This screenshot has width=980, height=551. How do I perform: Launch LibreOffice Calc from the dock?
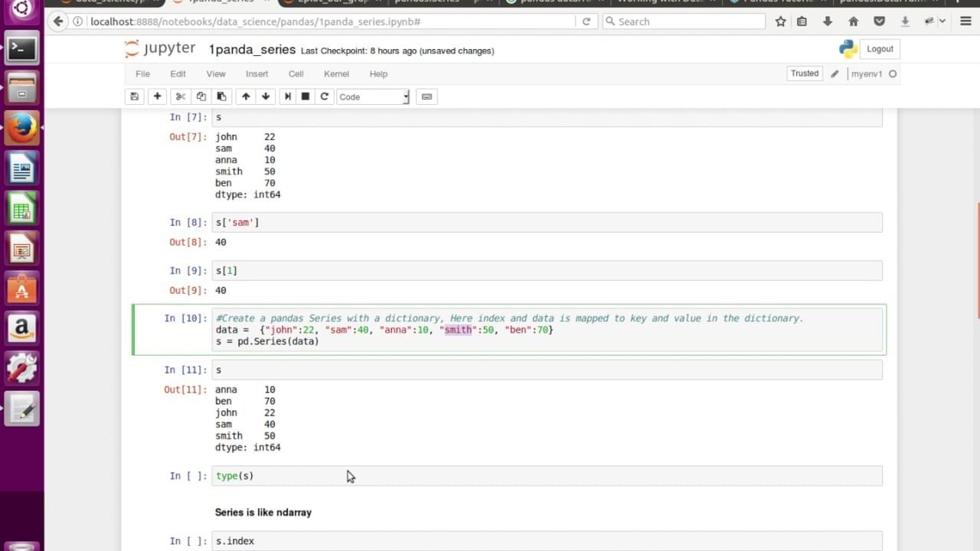(21, 209)
